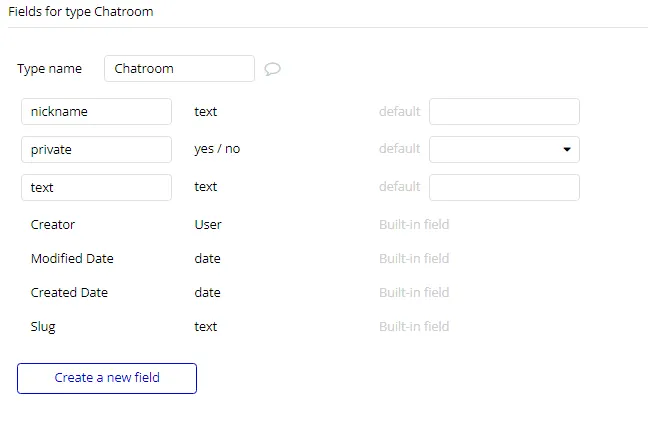Viewport: 648px width, 436px height.
Task: Select the private field name box
Action: point(96,149)
